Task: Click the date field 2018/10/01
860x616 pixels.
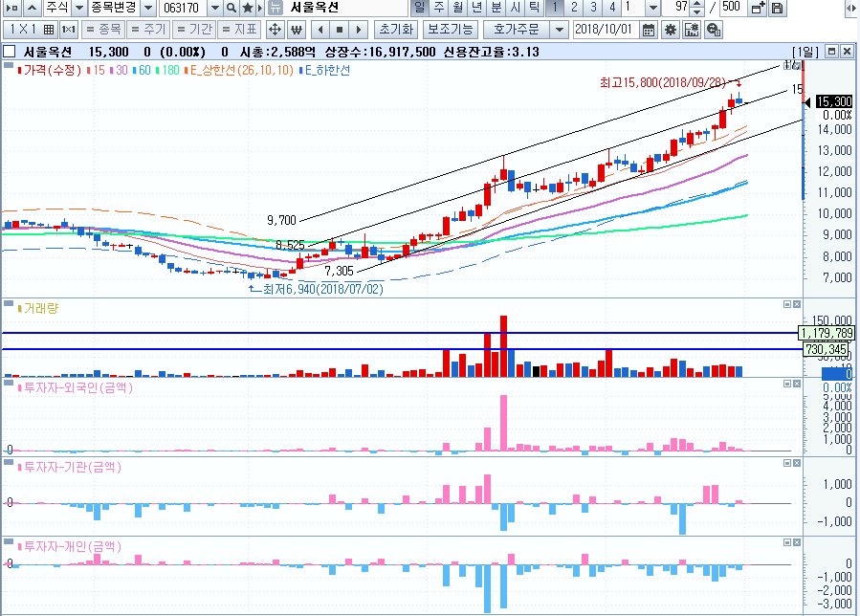Action: (606, 29)
